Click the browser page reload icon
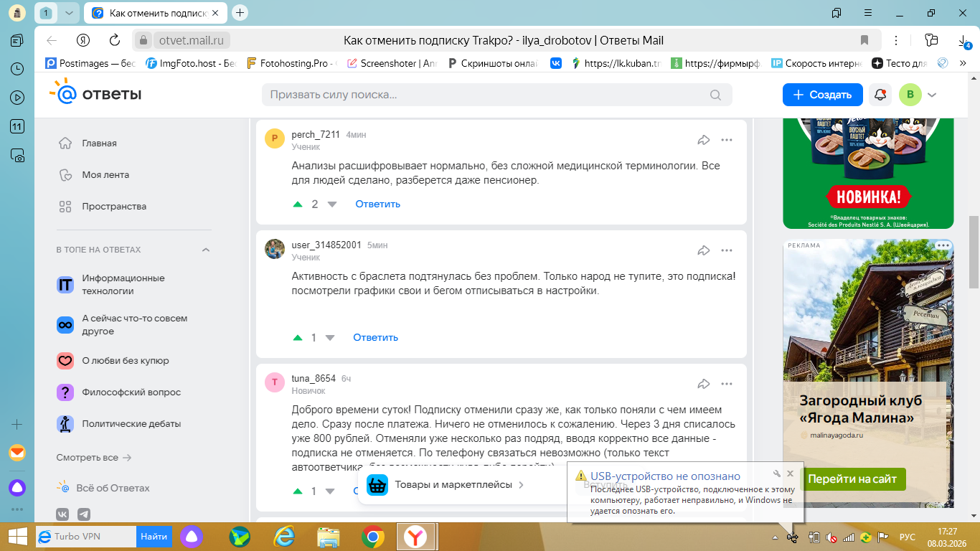Image resolution: width=980 pixels, height=551 pixels. click(x=114, y=40)
